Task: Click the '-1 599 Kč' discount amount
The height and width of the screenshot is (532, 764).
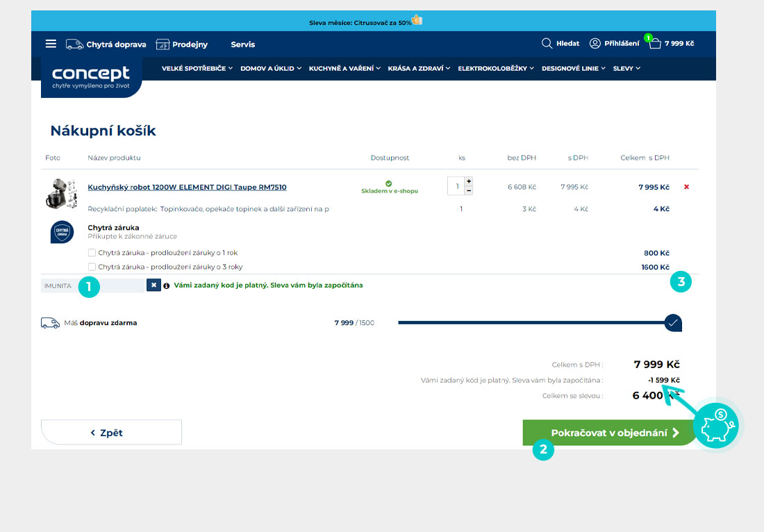Action: click(664, 380)
